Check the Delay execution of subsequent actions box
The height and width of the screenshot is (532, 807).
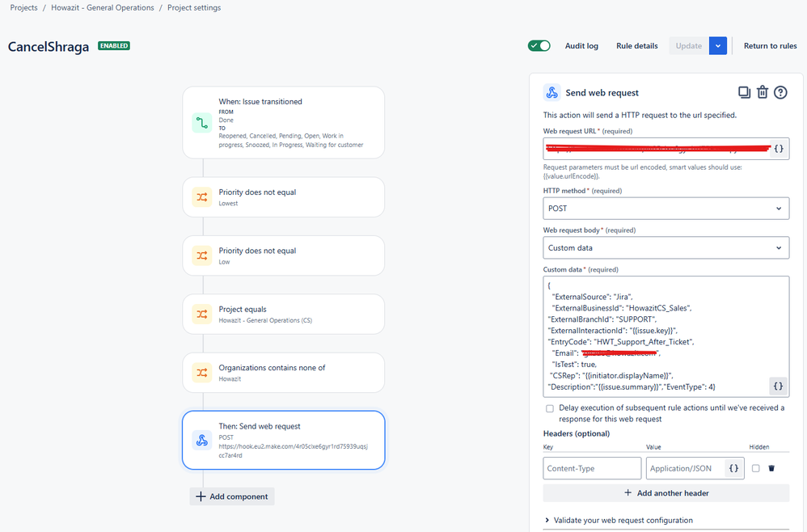coord(550,408)
